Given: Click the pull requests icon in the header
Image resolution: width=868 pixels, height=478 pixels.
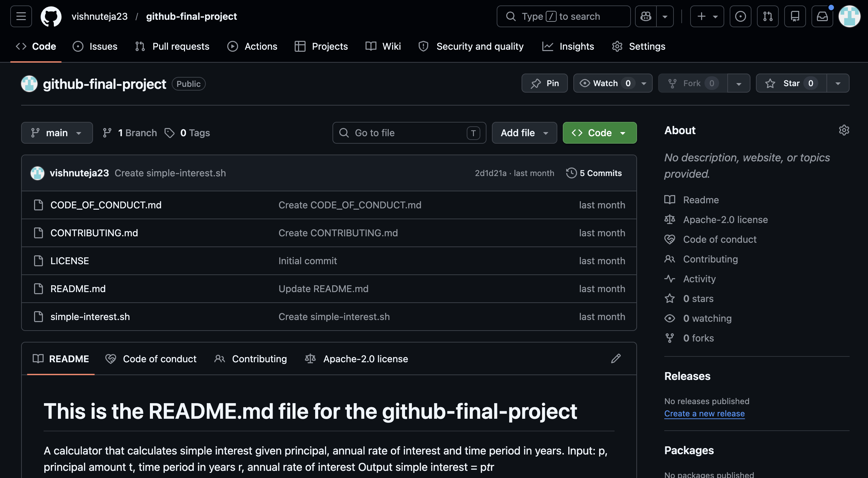Looking at the screenshot, I should (768, 16).
